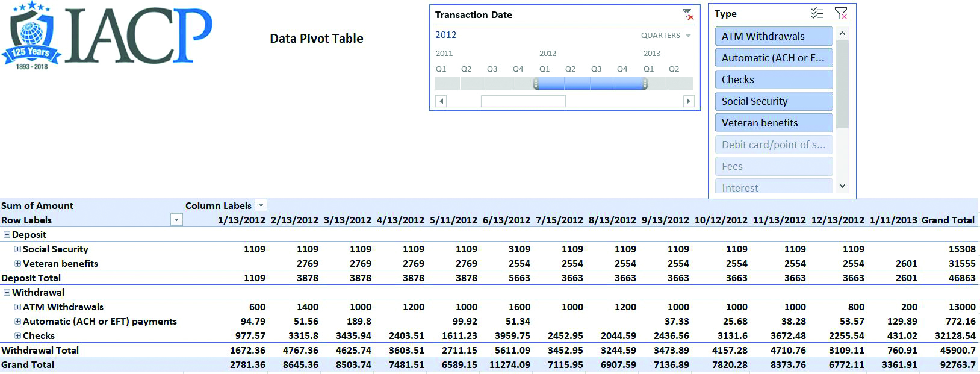Toggle the Veteran benefits slicer item
The image size is (980, 374).
click(774, 123)
